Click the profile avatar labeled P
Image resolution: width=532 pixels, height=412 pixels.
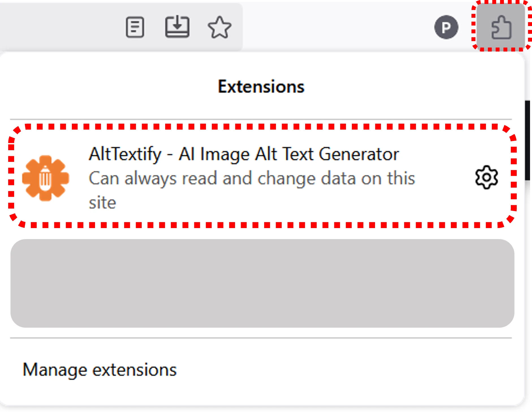point(446,27)
